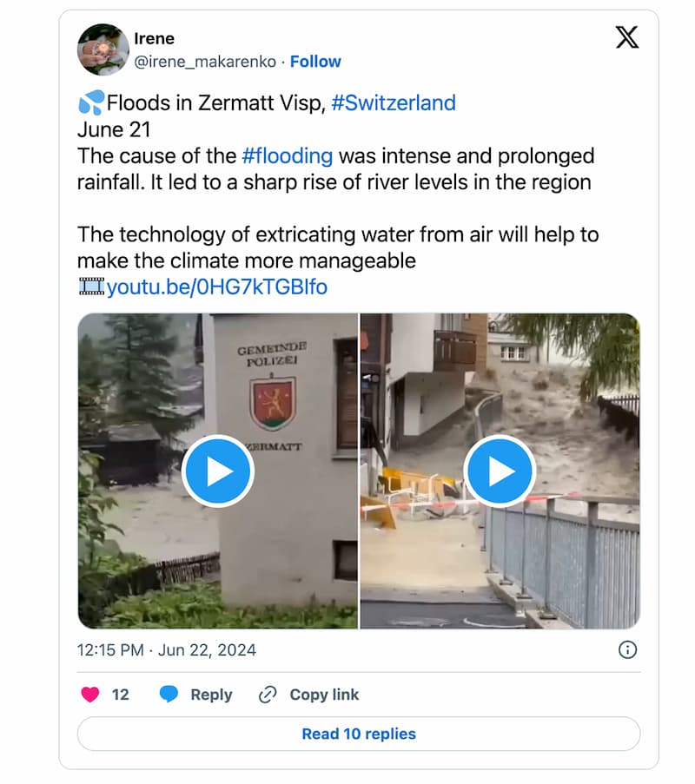Click the Read 10 replies button

(x=359, y=734)
